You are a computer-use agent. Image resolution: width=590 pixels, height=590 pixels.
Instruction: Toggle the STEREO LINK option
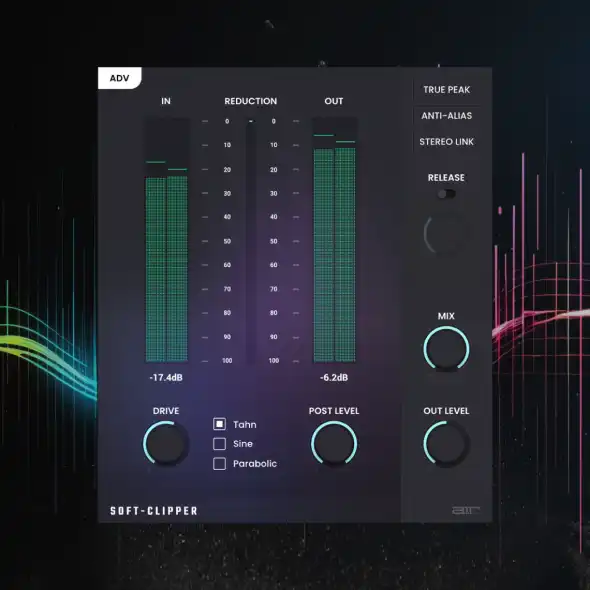pos(446,142)
